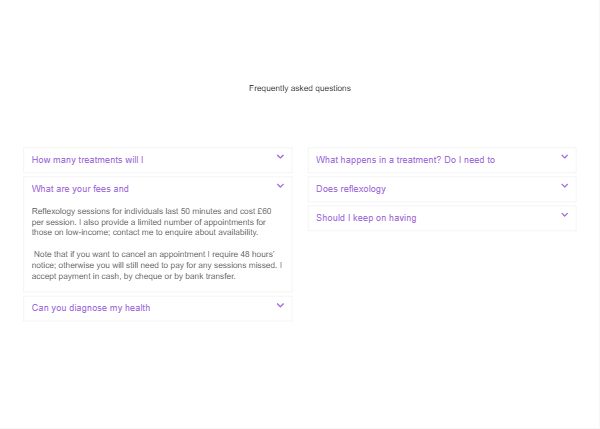This screenshot has height=429, width=600.
Task: Click the vertical scrollbar at the right page edge
Action: (x=597, y=214)
